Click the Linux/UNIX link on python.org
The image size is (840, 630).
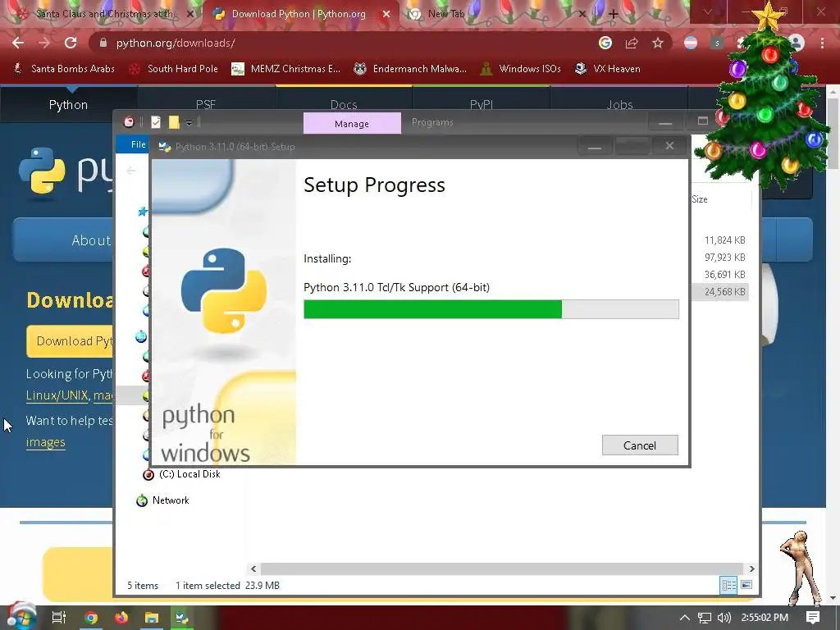pyautogui.click(x=57, y=395)
